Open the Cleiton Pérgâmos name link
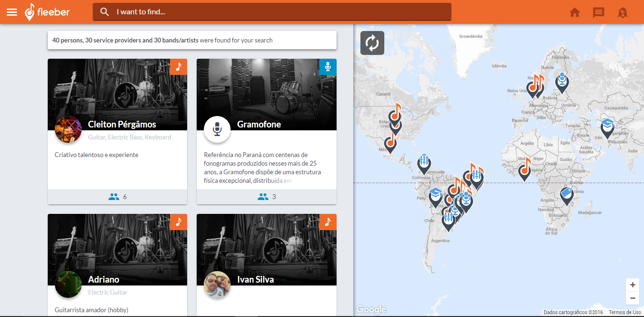This screenshot has height=317, width=644. [x=122, y=124]
